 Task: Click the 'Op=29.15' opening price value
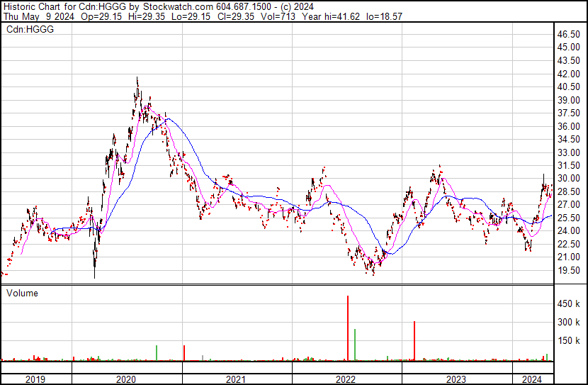click(x=101, y=16)
